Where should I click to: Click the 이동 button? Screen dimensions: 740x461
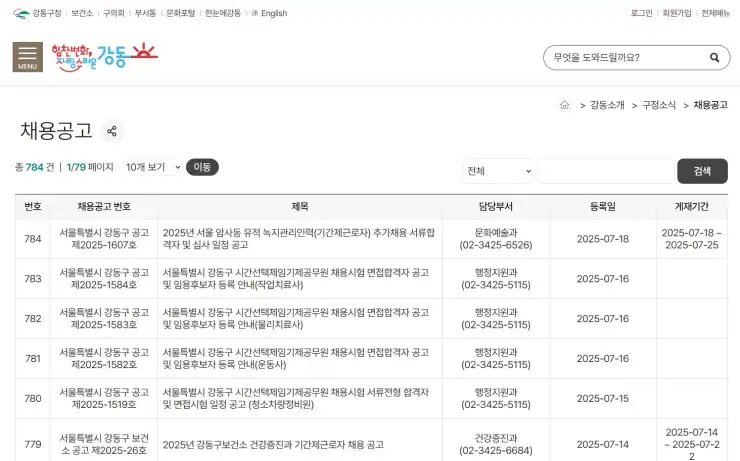pyautogui.click(x=202, y=167)
